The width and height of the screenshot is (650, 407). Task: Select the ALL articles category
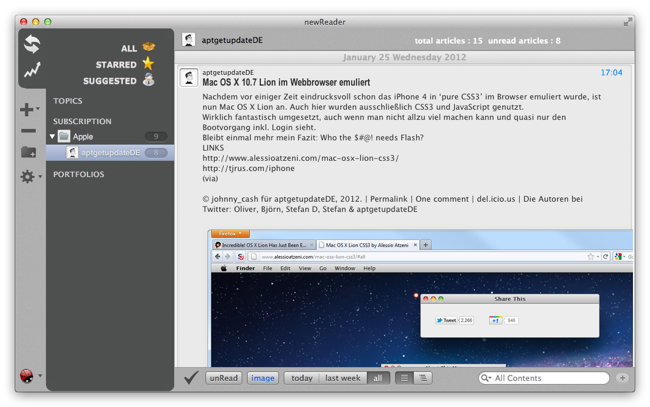click(129, 48)
